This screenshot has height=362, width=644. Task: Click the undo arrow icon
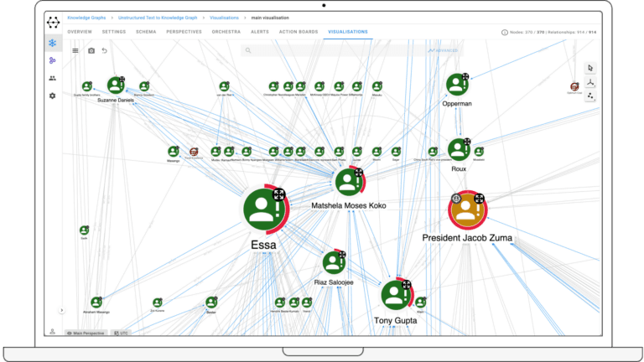105,50
